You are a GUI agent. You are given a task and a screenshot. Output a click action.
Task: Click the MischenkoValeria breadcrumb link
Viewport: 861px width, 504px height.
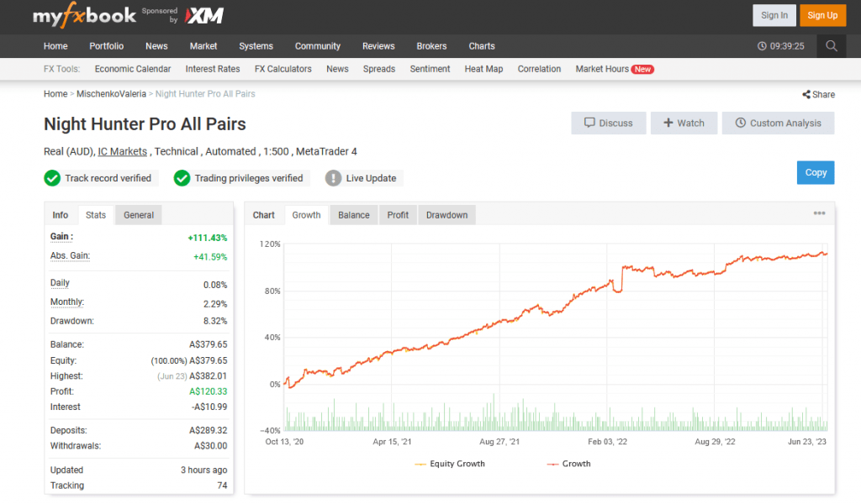coord(111,94)
